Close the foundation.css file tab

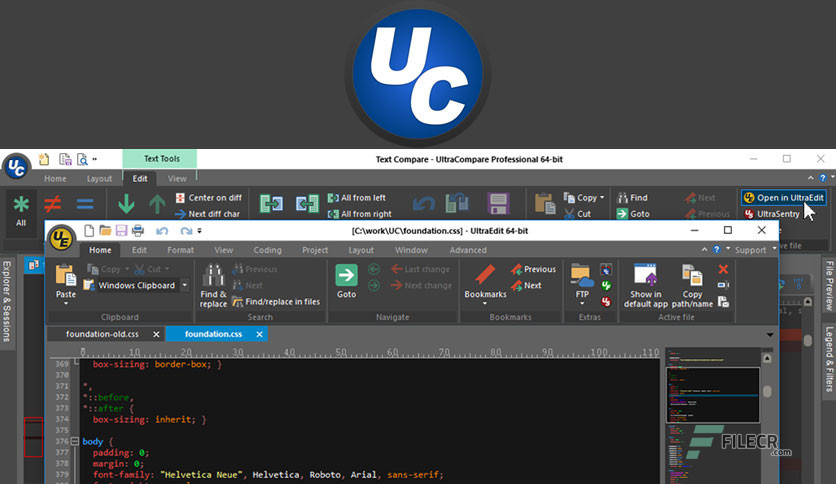[260, 334]
